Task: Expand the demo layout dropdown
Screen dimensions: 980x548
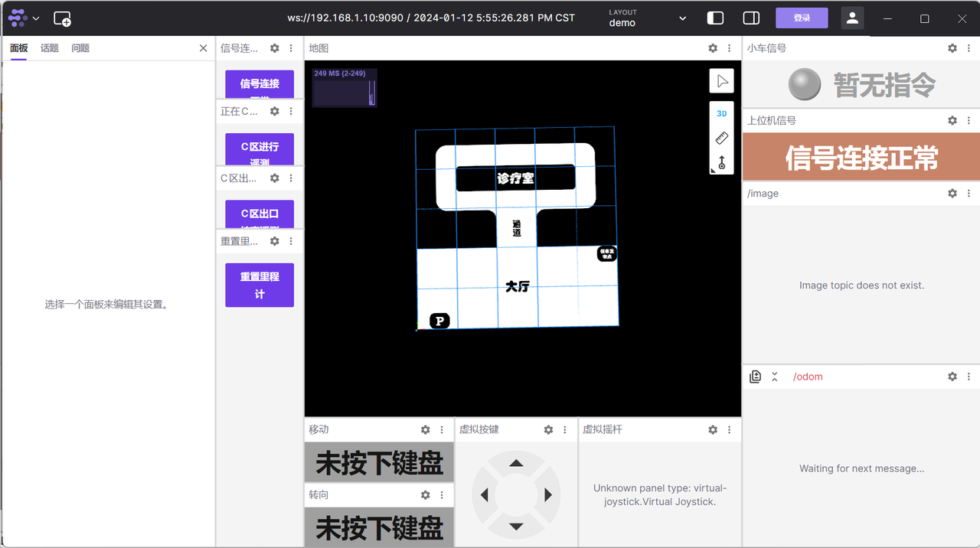Action: point(682,18)
